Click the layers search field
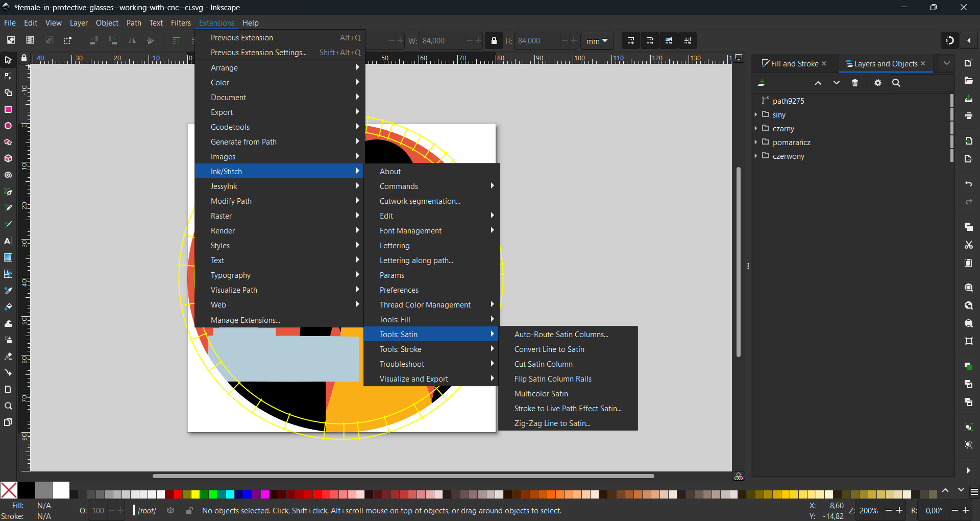The image size is (980, 521). pos(922,83)
